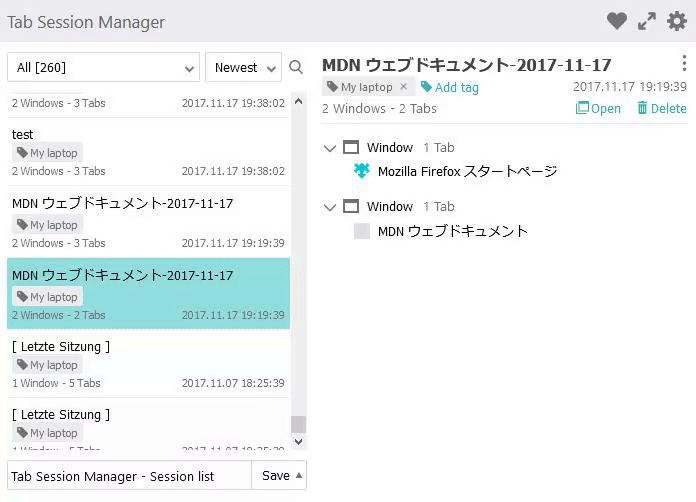
Task: Click the scrollbar down arrow of session list
Action: pos(298,442)
